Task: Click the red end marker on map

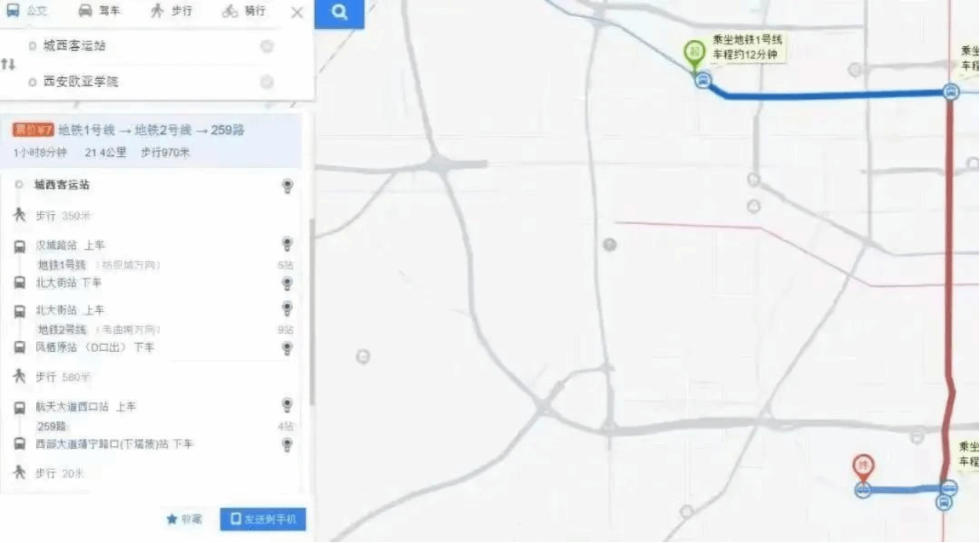Action: pos(863,468)
